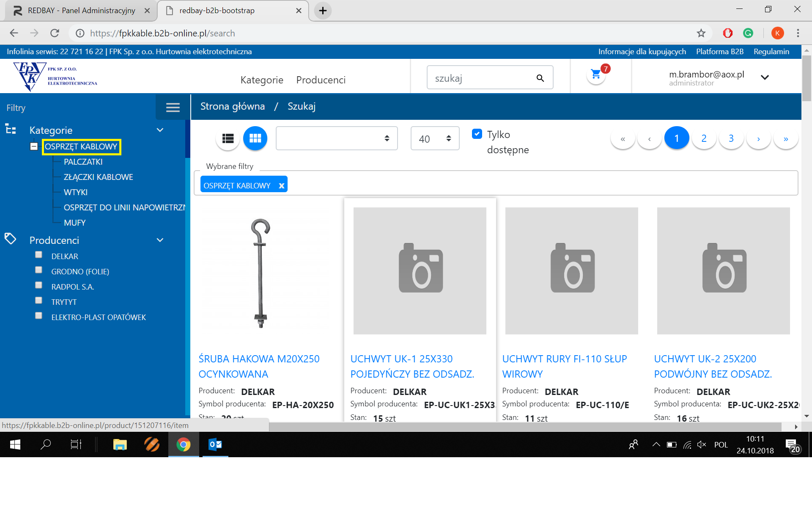Viewport: 812px width, 508px height.
Task: Check the DELKAR producer checkbox
Action: (x=39, y=255)
